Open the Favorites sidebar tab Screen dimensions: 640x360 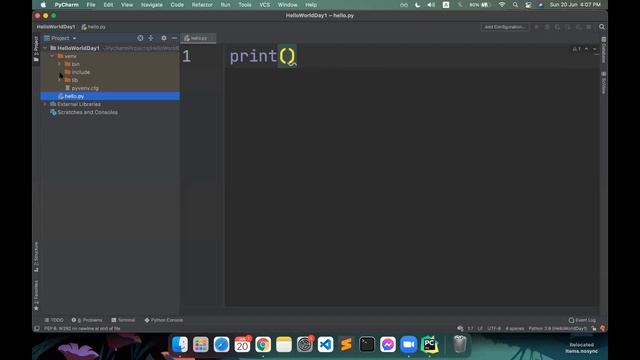click(x=36, y=295)
